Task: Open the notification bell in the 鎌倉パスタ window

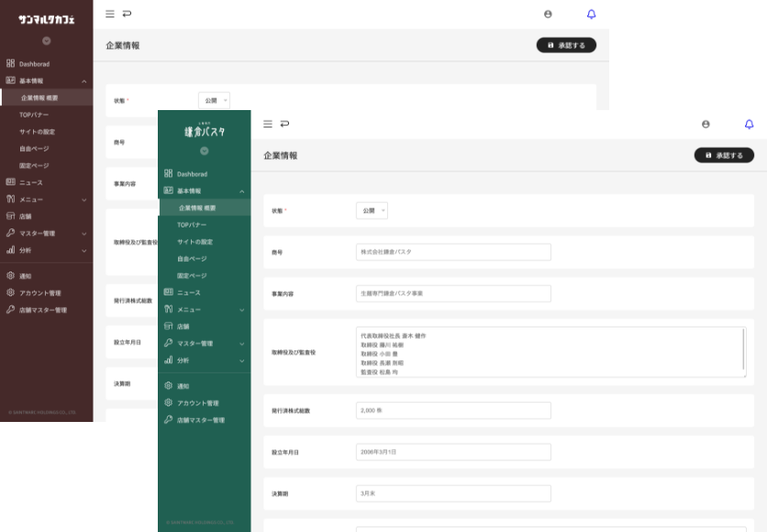Action: [x=749, y=124]
